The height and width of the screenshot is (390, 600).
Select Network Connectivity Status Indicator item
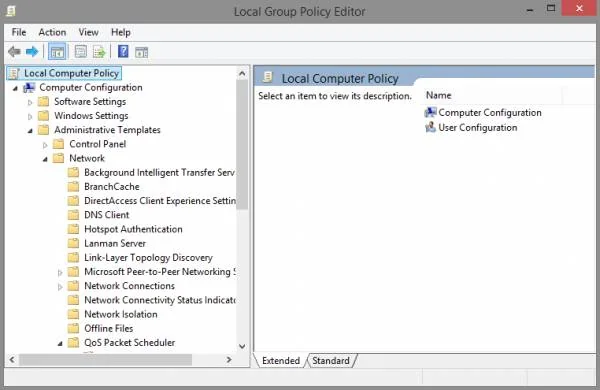pyautogui.click(x=160, y=300)
